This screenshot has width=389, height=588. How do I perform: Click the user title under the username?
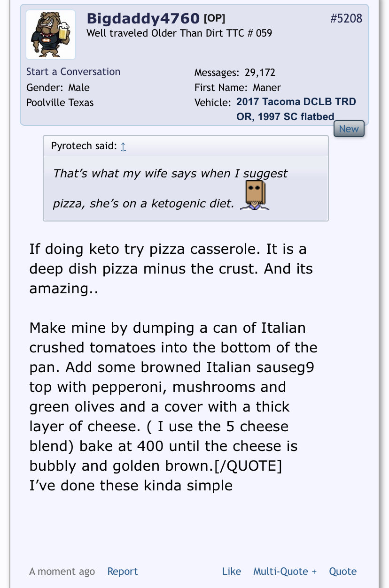tap(179, 33)
